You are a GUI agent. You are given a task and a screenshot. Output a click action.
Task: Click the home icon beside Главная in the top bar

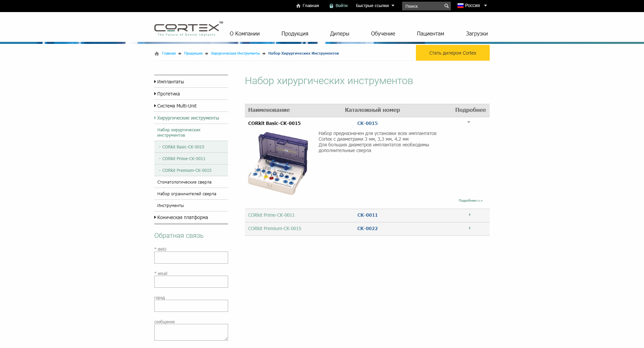pyautogui.click(x=298, y=6)
